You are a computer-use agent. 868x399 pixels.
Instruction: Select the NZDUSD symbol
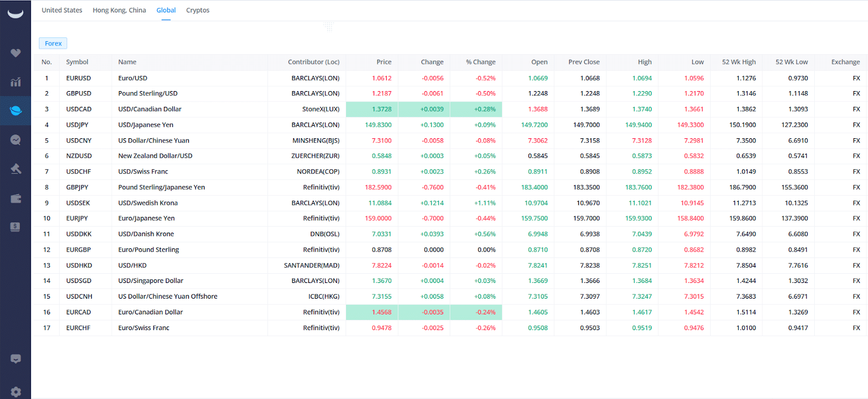pyautogui.click(x=79, y=156)
